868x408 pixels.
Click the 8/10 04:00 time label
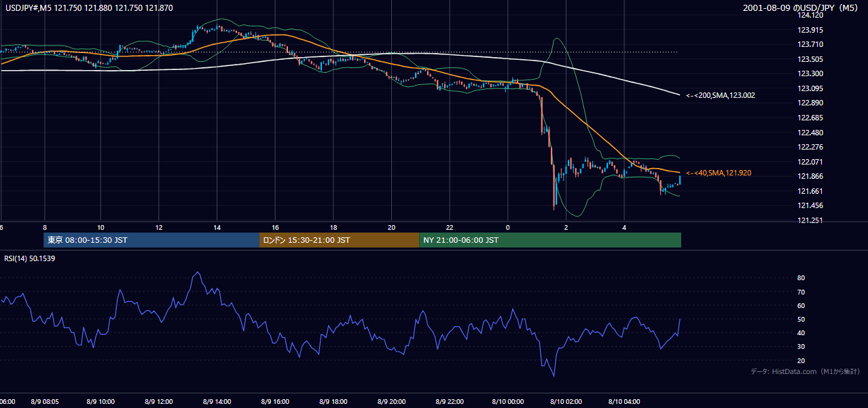pos(624,401)
